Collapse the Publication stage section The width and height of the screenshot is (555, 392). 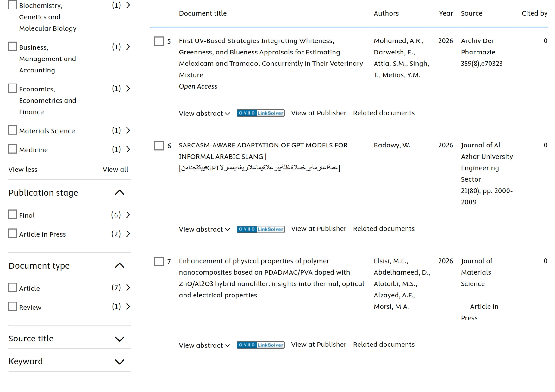pyautogui.click(x=120, y=192)
